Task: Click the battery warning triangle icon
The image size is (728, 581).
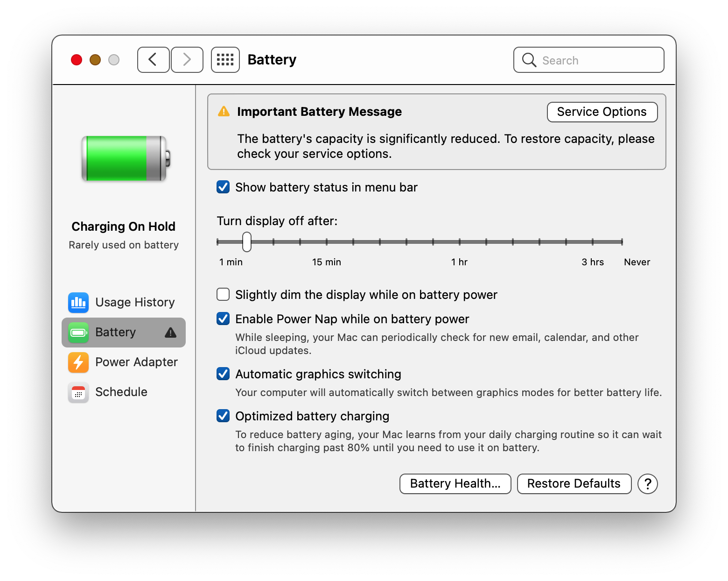Action: (x=223, y=111)
